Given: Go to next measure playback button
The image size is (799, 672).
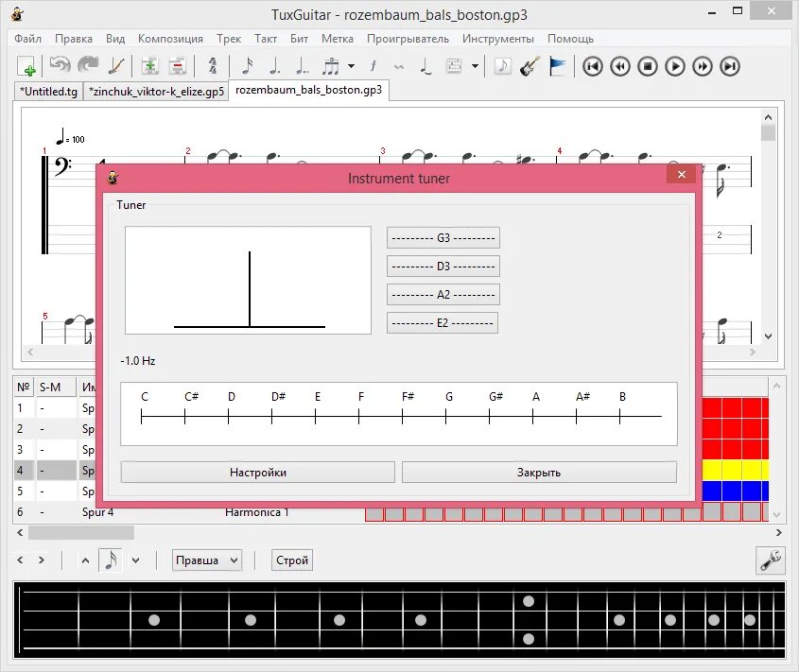Looking at the screenshot, I should pyautogui.click(x=703, y=66).
